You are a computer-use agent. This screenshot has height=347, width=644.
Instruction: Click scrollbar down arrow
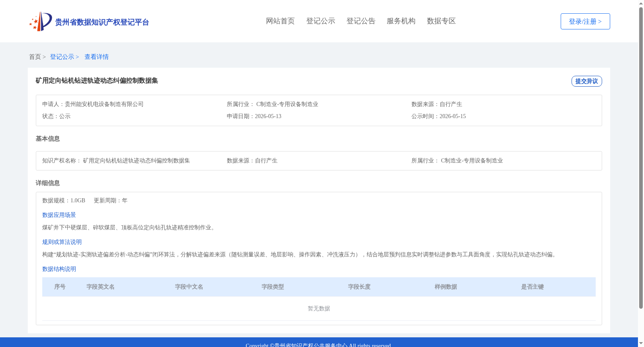coord(641,343)
